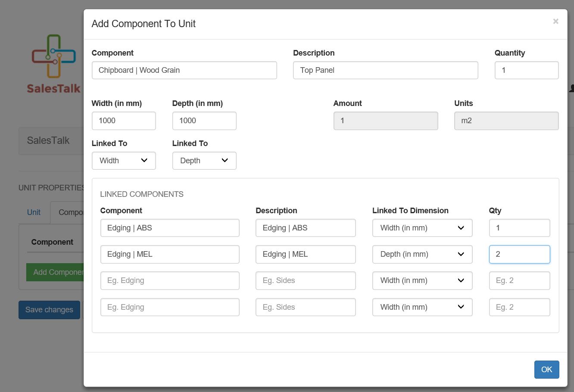Open dimension dropdown for Edging | ABS row
Image resolution: width=574 pixels, height=392 pixels.
click(422, 228)
